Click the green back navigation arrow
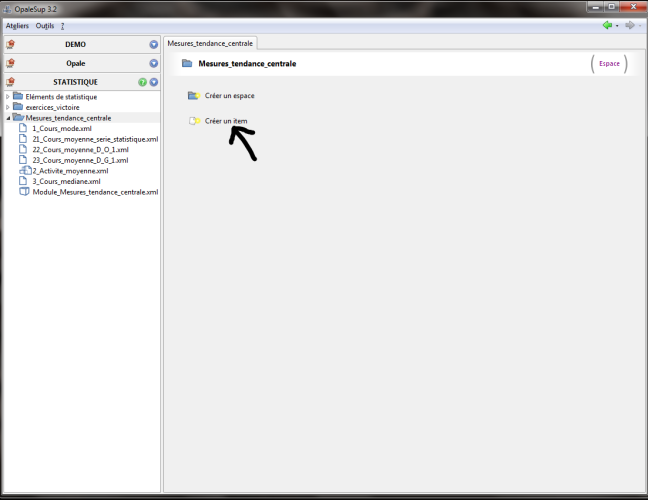 [607, 25]
